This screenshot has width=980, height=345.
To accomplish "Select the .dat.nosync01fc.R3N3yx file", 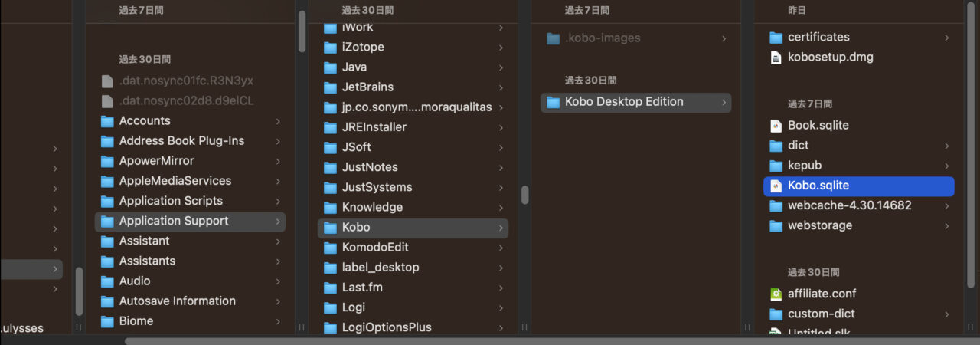I will coord(186,80).
